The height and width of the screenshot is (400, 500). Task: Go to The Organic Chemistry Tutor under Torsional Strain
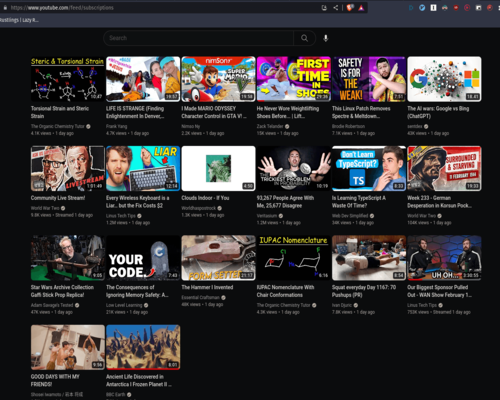57,126
